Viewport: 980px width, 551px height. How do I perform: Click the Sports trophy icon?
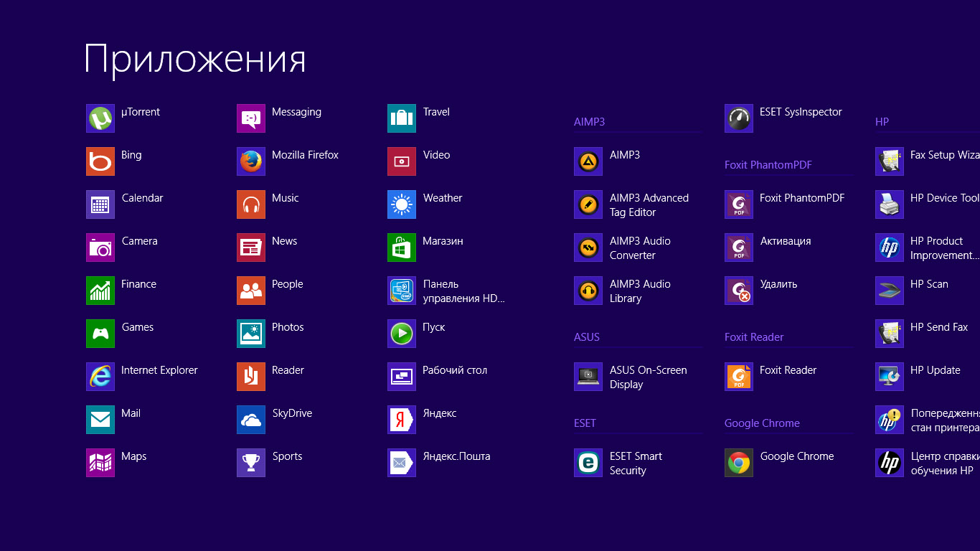point(251,463)
